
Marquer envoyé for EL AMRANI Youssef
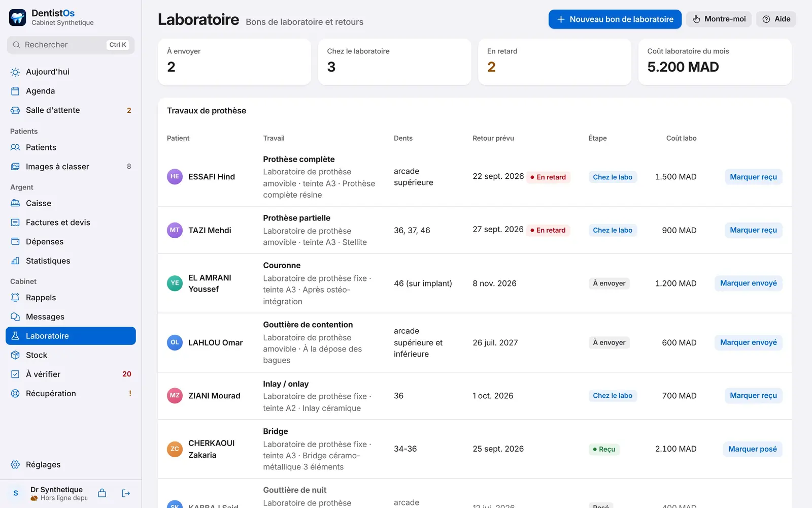(748, 283)
